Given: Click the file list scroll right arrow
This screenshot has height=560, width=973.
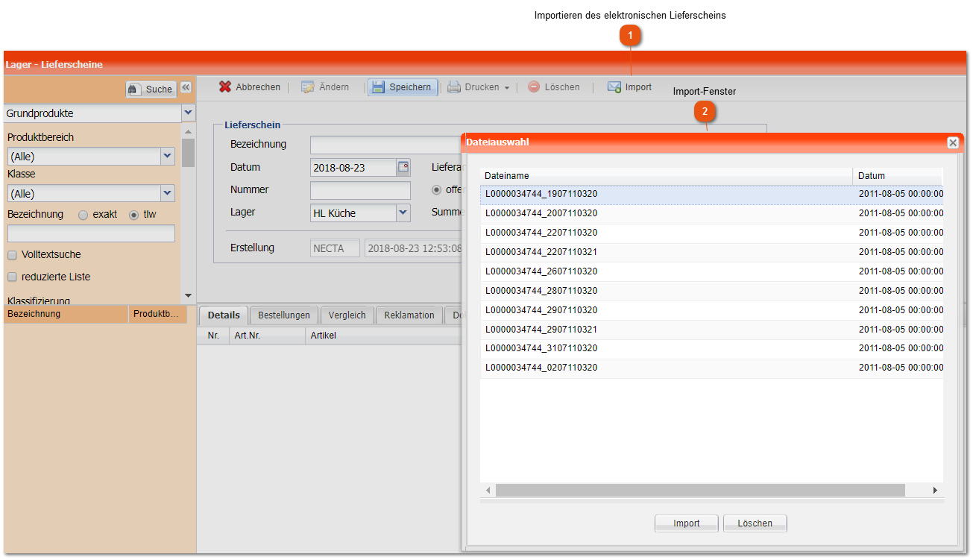Looking at the screenshot, I should [935, 490].
